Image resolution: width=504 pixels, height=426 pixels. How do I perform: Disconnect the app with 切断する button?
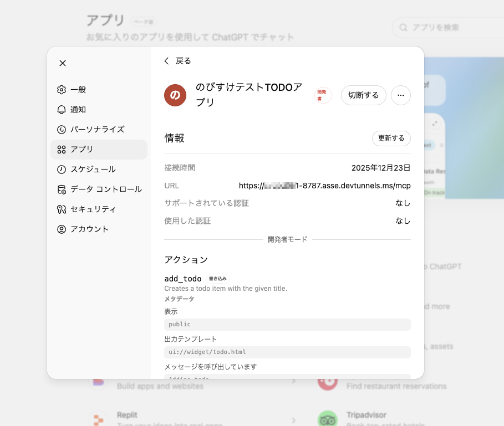point(364,95)
